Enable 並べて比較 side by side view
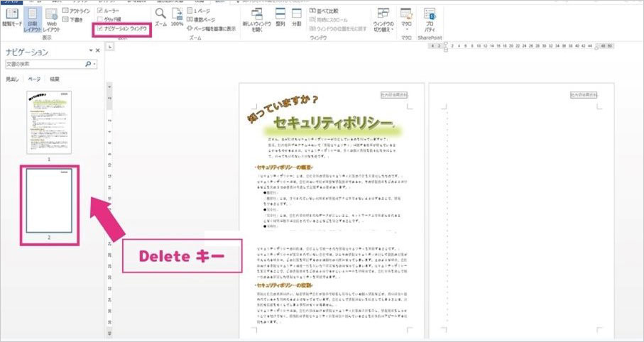This screenshot has width=644, height=342. tap(324, 11)
